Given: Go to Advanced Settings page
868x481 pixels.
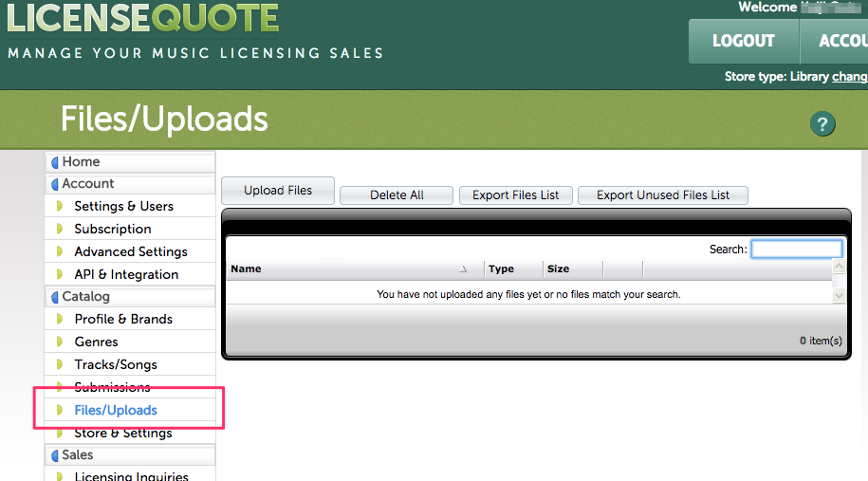Looking at the screenshot, I should (x=130, y=251).
